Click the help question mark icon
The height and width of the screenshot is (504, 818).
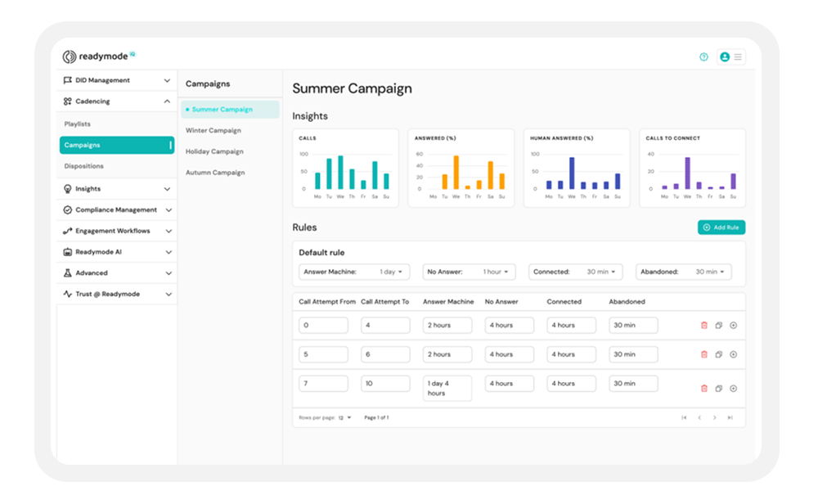(703, 57)
